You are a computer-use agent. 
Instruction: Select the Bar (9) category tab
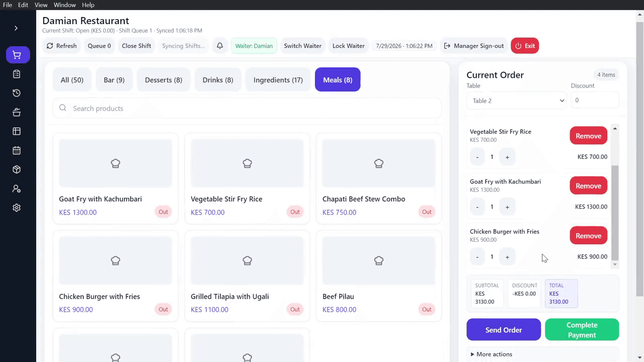[x=114, y=79]
